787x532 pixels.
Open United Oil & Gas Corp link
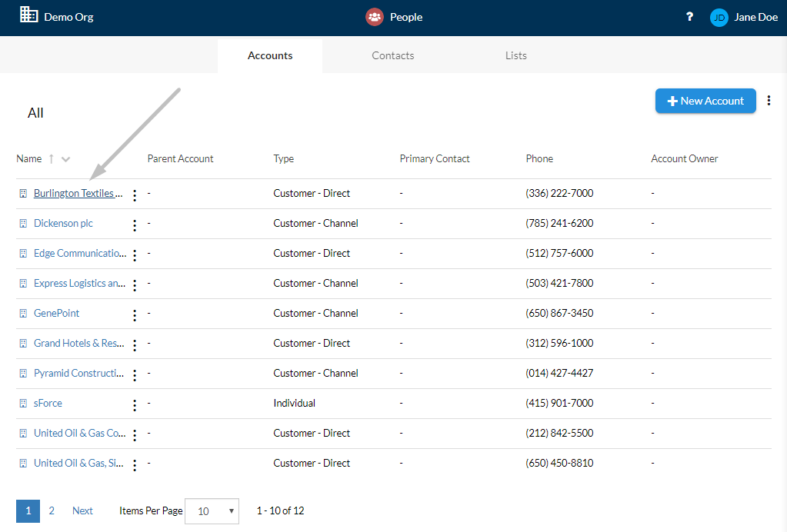click(x=80, y=434)
